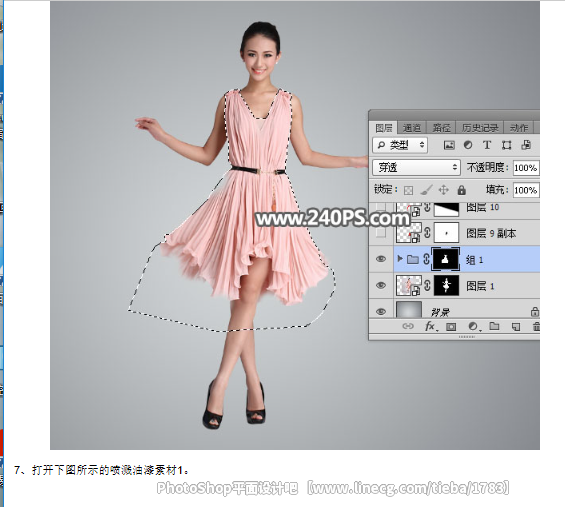Create a new layer icon

click(516, 326)
